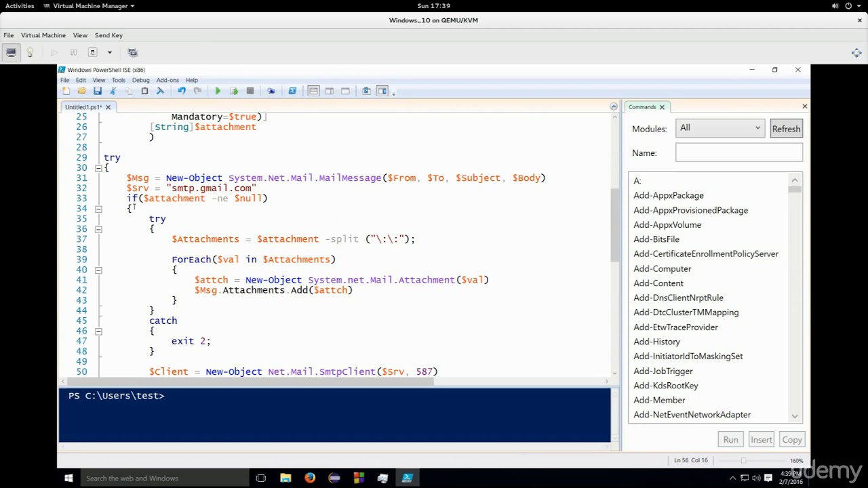Screen dimensions: 868x488
Task: Show Command window toolbar icon
Action: point(366,91)
